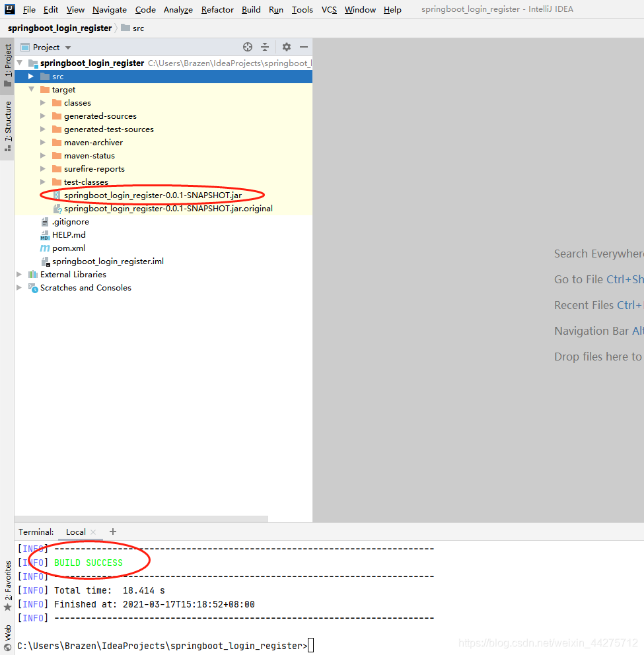Open the Run menu
This screenshot has height=655, width=644.
point(276,10)
